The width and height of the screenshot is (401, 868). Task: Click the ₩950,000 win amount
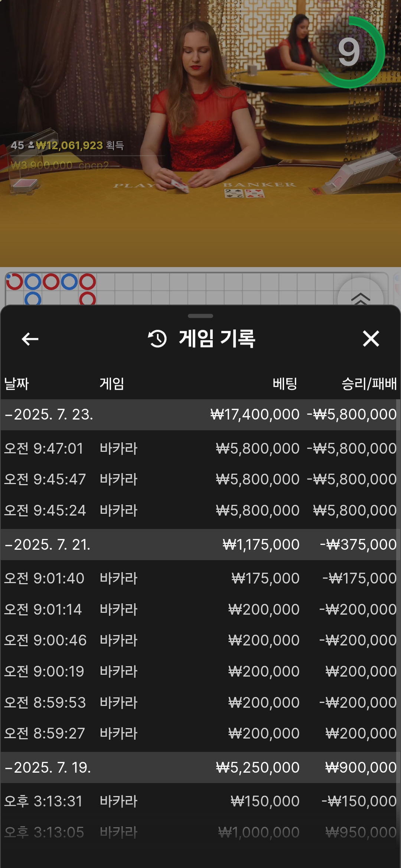click(361, 832)
